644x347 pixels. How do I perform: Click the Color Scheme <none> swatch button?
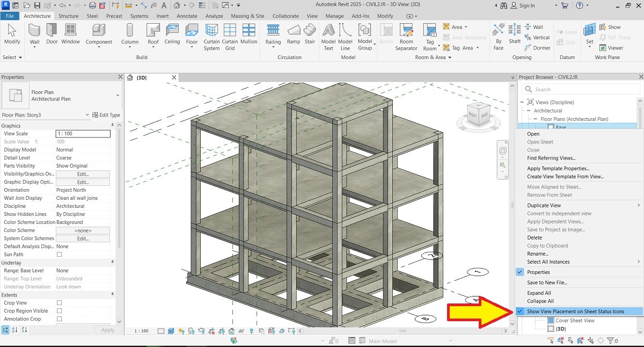[x=83, y=230]
